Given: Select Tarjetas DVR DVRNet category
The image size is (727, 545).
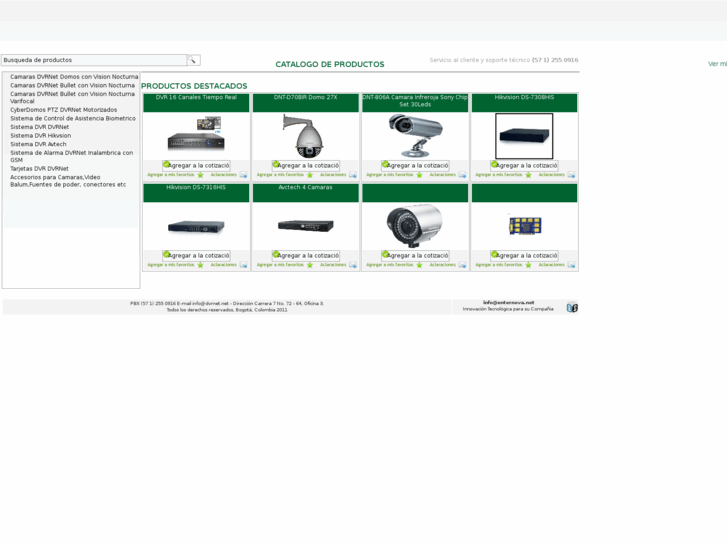Looking at the screenshot, I should pyautogui.click(x=39, y=169).
